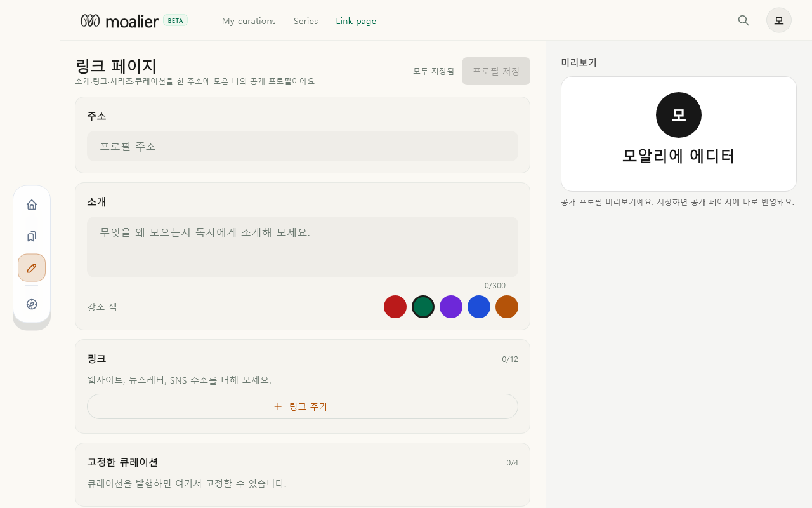
Task: Click the preview profile avatar 모
Action: coord(679,115)
